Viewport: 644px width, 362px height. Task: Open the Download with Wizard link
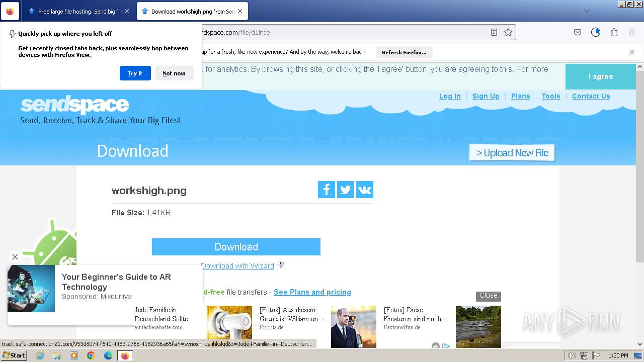(x=237, y=266)
